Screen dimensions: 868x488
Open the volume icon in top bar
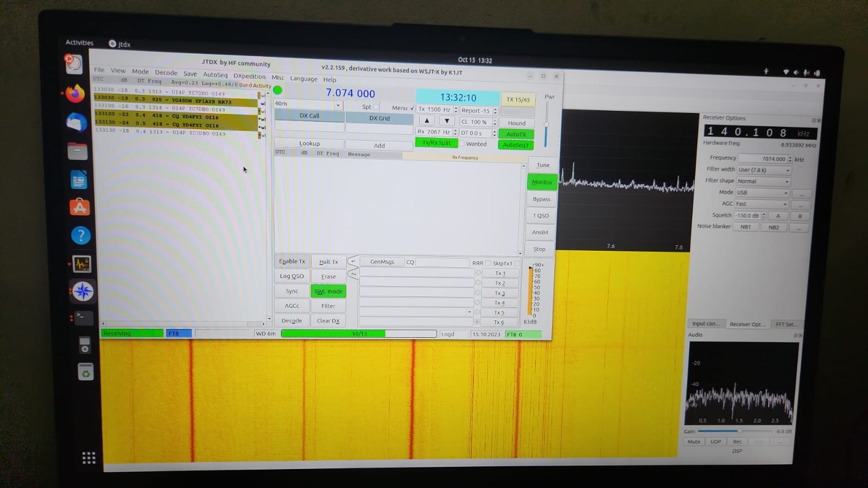796,72
